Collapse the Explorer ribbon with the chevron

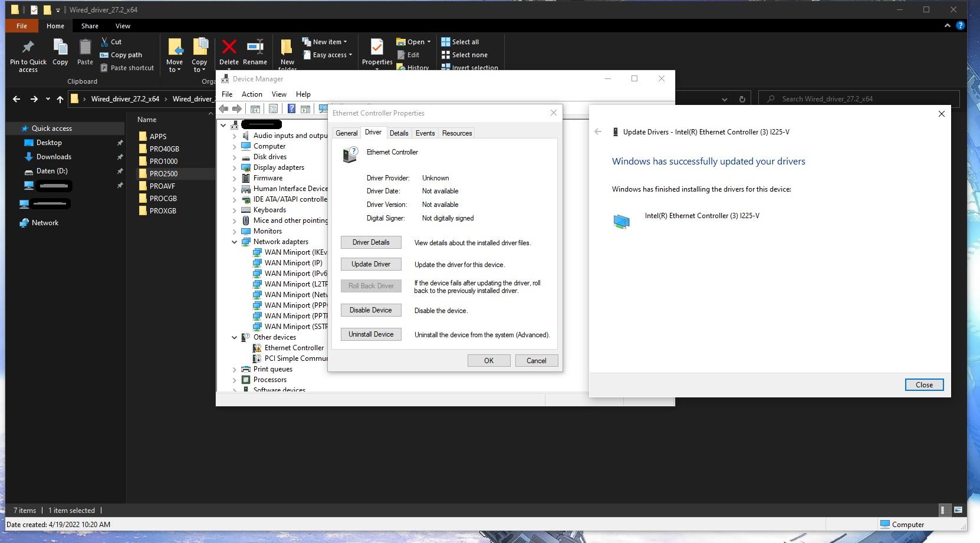click(x=948, y=26)
